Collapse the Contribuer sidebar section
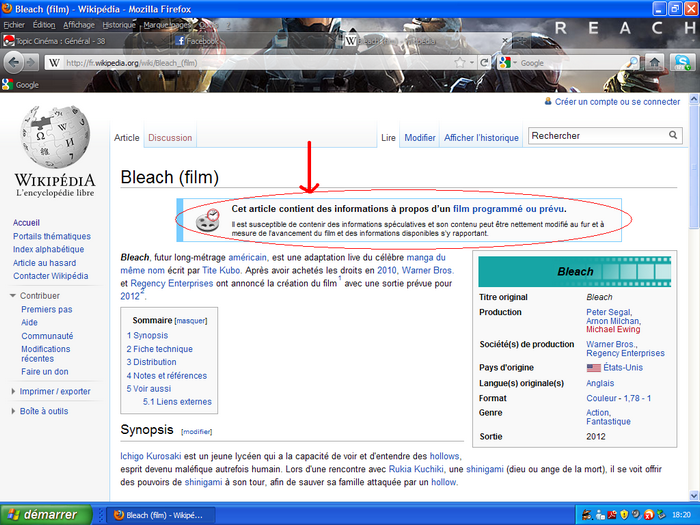 click(x=12, y=296)
